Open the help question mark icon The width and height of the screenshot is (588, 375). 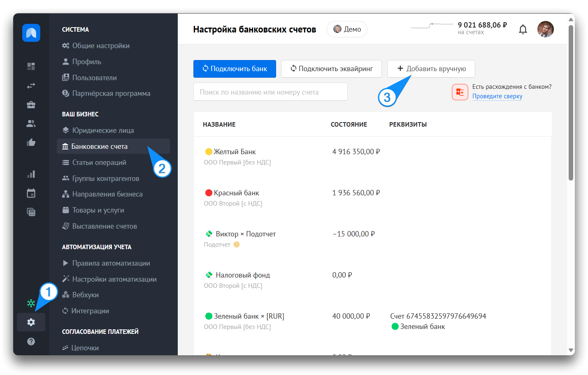(x=31, y=341)
